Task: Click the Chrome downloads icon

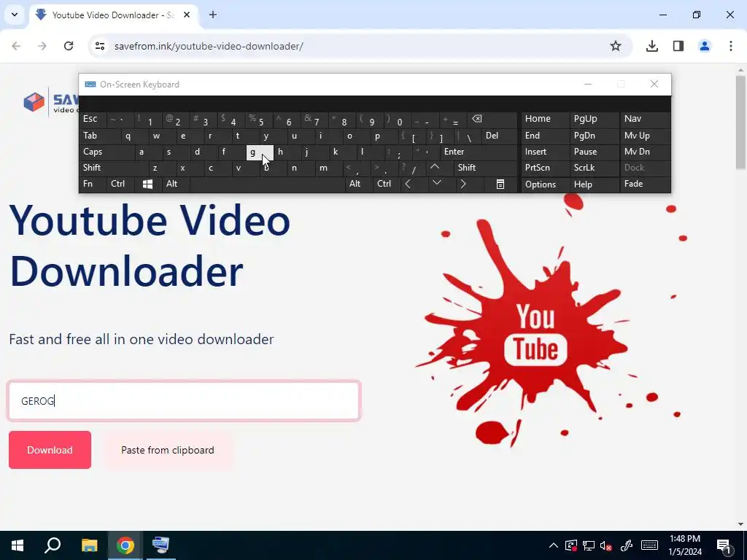Action: [x=651, y=46]
